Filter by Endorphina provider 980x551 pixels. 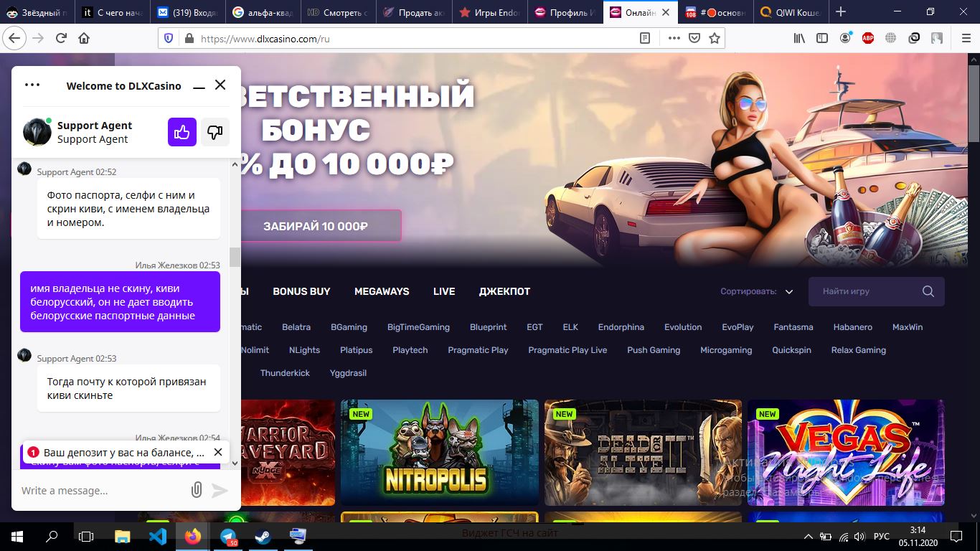tap(621, 327)
